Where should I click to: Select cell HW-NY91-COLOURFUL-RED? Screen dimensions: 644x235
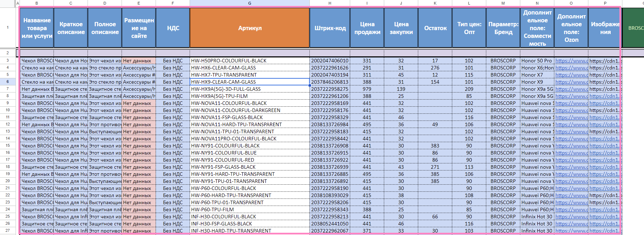pyautogui.click(x=250, y=160)
